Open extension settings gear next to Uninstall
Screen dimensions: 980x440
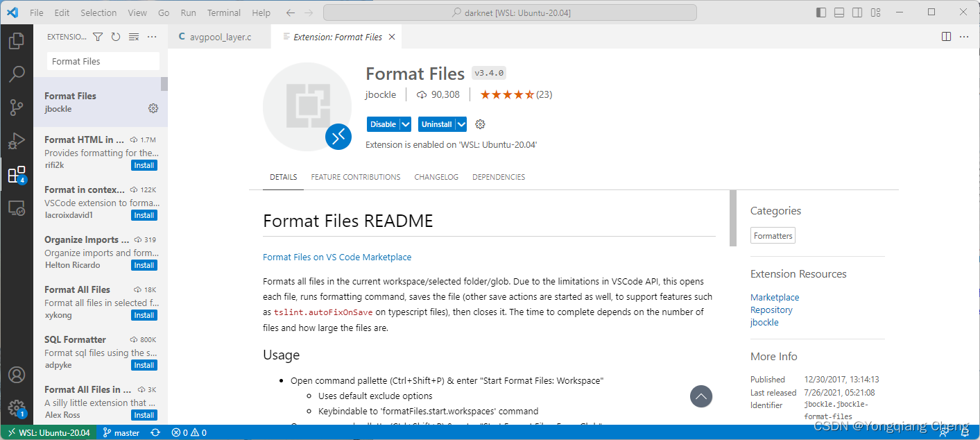tap(480, 124)
